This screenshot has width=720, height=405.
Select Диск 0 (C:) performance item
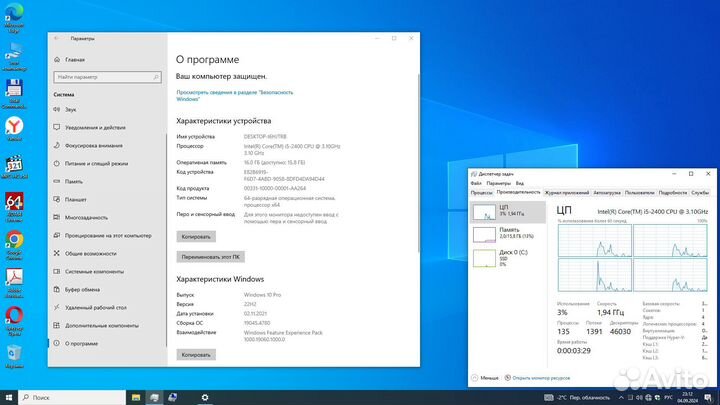(508, 258)
